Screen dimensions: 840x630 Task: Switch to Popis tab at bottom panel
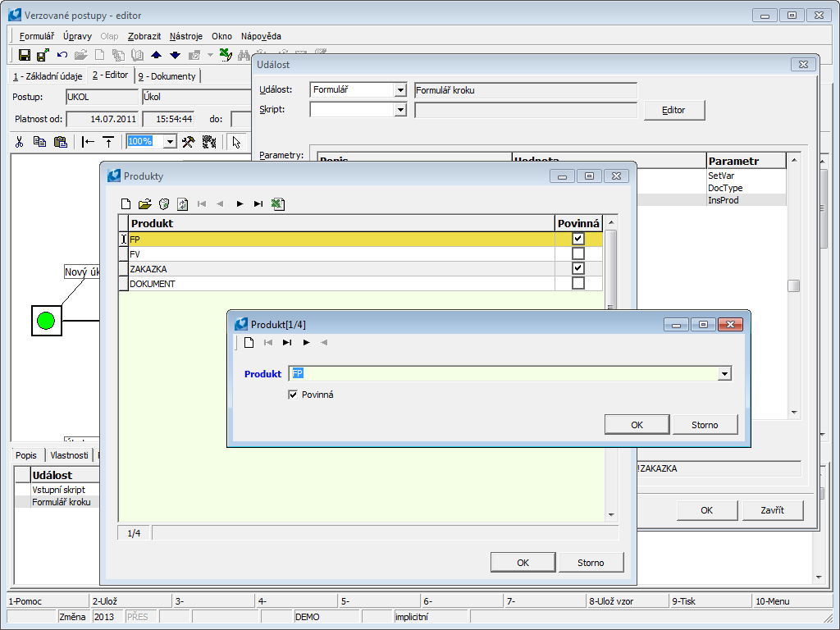[x=26, y=455]
